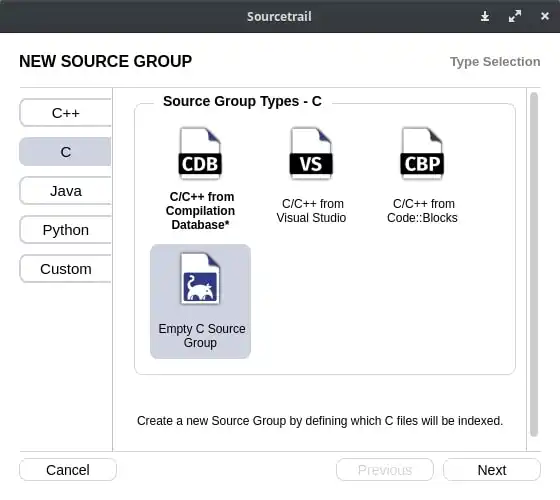Open the Custom source group tab
The width and height of the screenshot is (560, 500).
[65, 269]
